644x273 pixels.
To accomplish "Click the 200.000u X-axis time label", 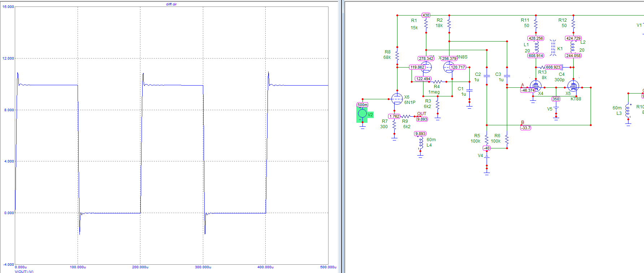I will tap(140, 267).
